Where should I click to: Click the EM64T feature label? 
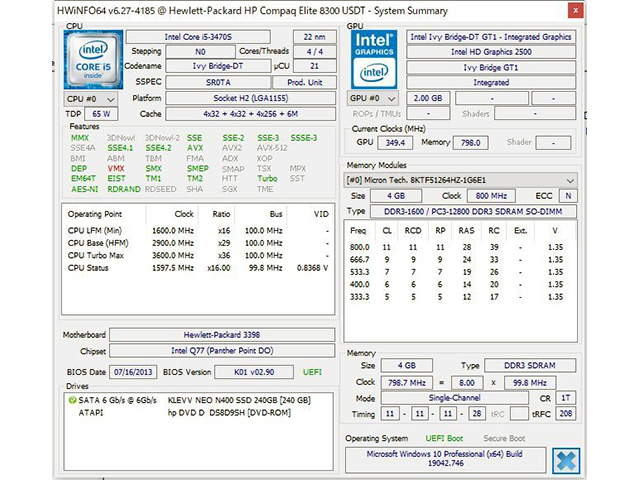83,178
